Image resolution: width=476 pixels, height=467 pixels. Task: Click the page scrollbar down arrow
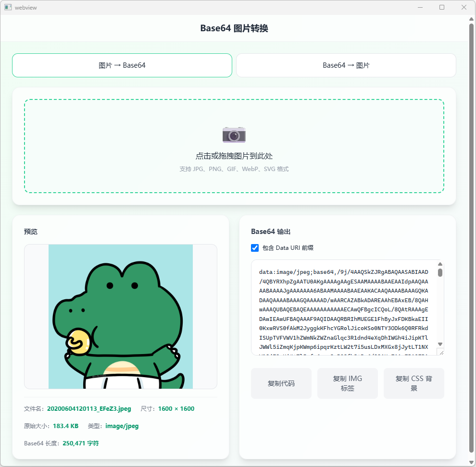tap(471, 463)
